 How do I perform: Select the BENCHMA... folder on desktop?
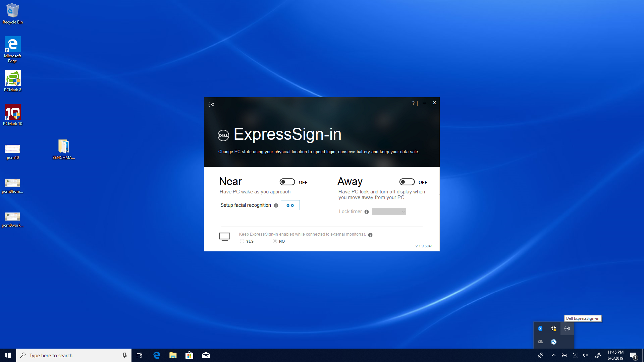[63, 149]
